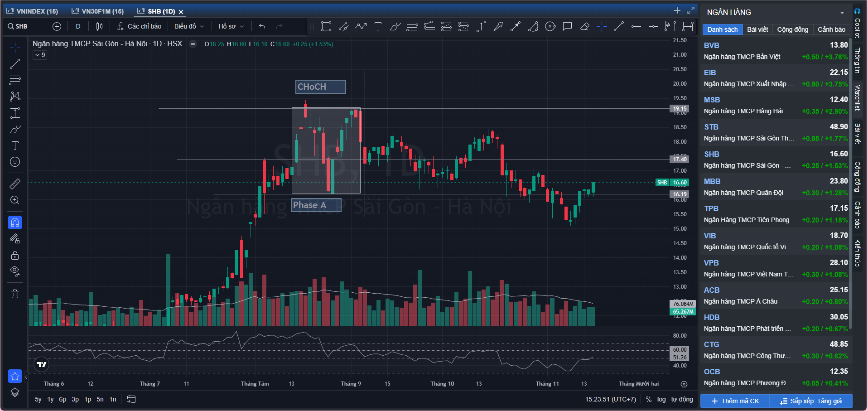Toggle the favorites star toolbar

15,376
